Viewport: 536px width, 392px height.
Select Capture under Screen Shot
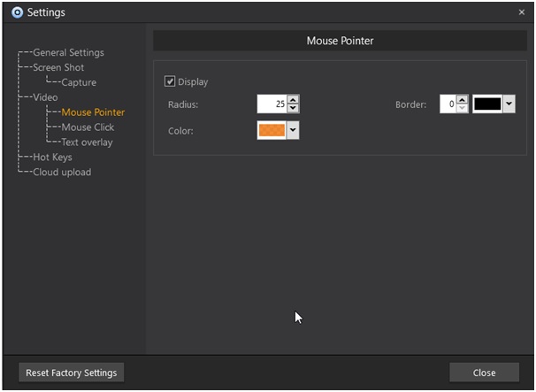pos(79,82)
